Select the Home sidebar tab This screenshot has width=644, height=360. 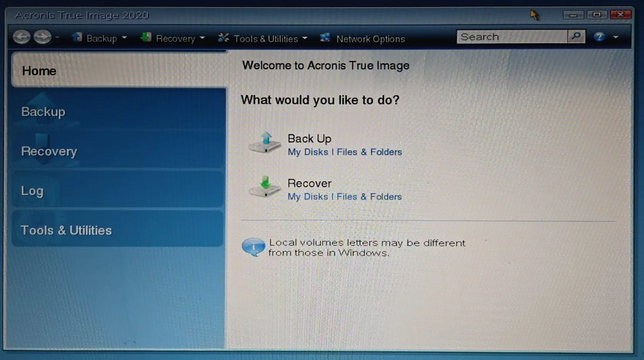click(x=119, y=70)
